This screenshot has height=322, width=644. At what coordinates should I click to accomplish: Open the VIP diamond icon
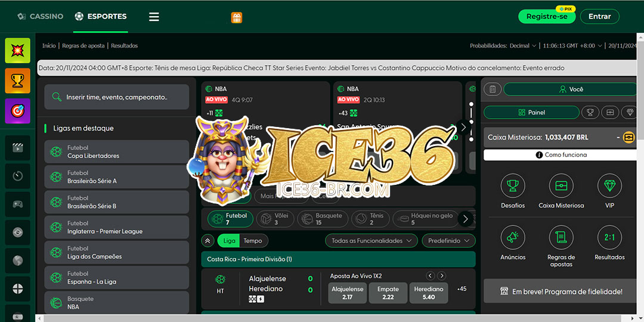pyautogui.click(x=609, y=185)
